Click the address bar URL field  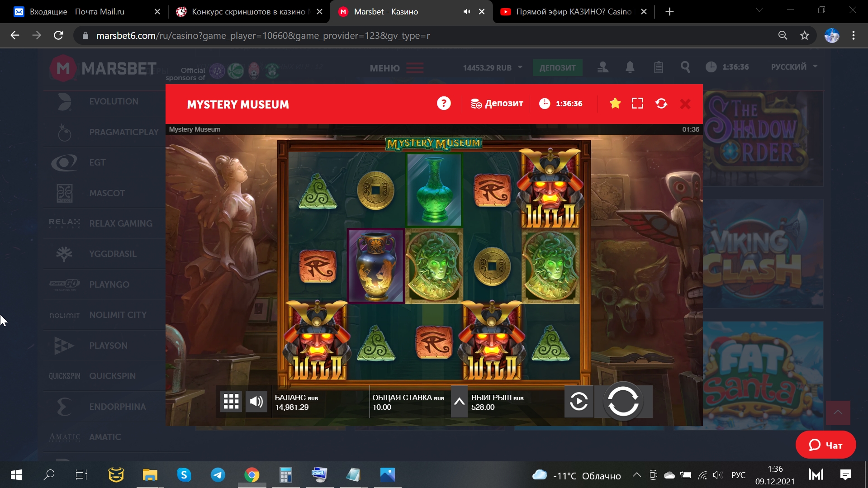point(425,35)
